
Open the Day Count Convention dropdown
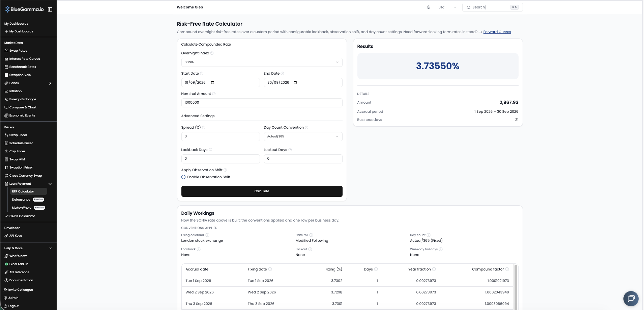303,136
